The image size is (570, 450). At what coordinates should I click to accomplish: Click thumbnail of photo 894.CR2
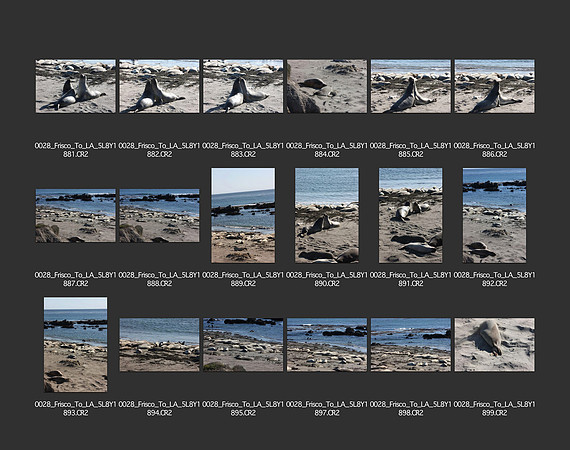[159, 345]
